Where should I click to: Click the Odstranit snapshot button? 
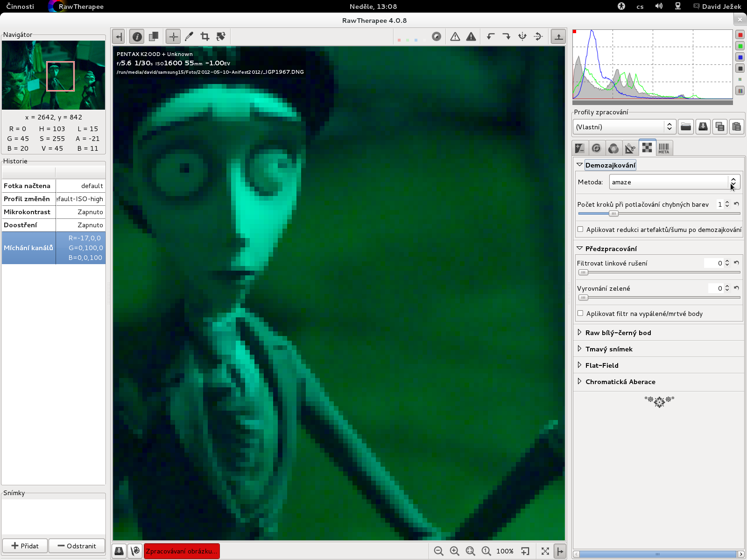coord(77,546)
